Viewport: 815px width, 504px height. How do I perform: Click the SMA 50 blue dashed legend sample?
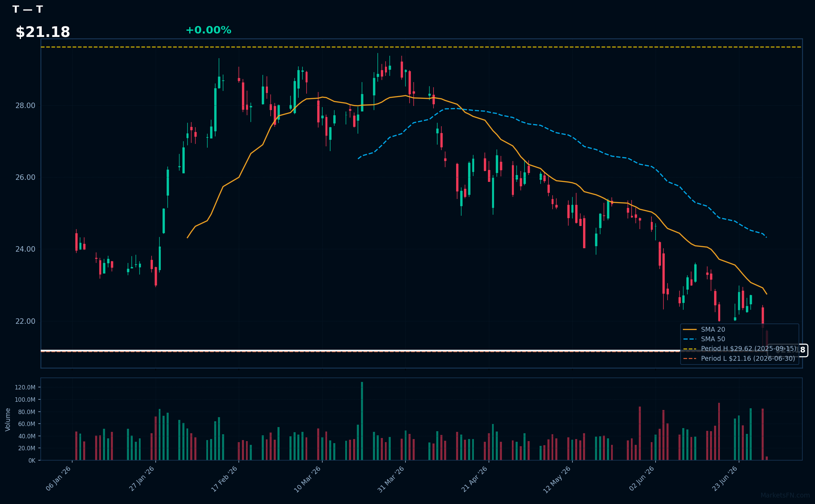[689, 339]
